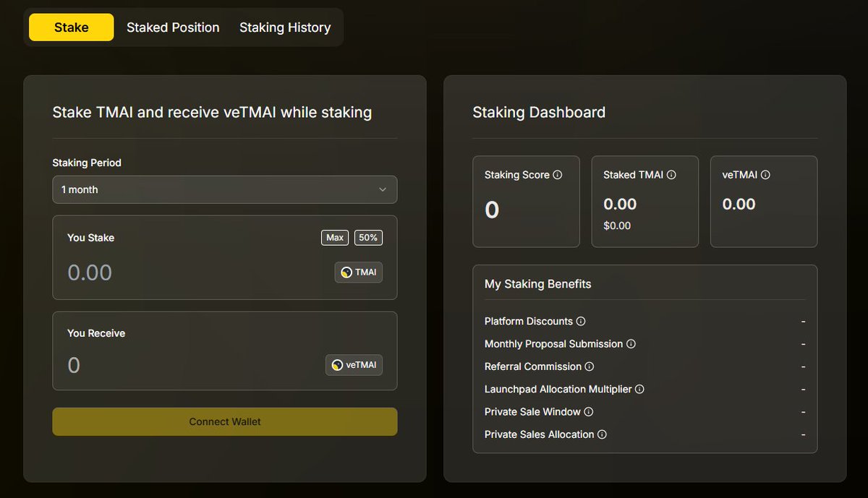Click the TMAI coin logo icon
868x498 pixels.
tap(346, 272)
